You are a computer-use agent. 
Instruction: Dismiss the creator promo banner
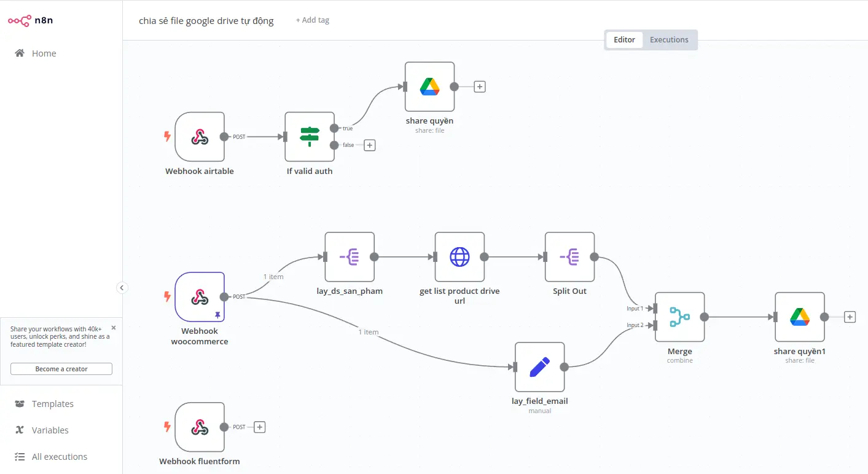tap(114, 328)
